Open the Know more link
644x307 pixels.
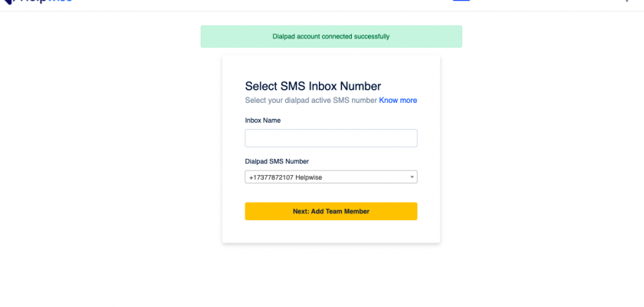(x=398, y=101)
